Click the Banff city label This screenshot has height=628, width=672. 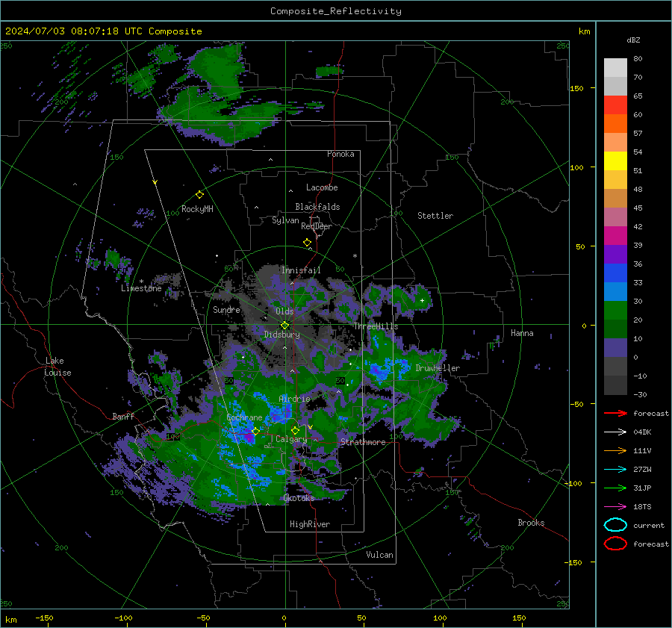(123, 416)
